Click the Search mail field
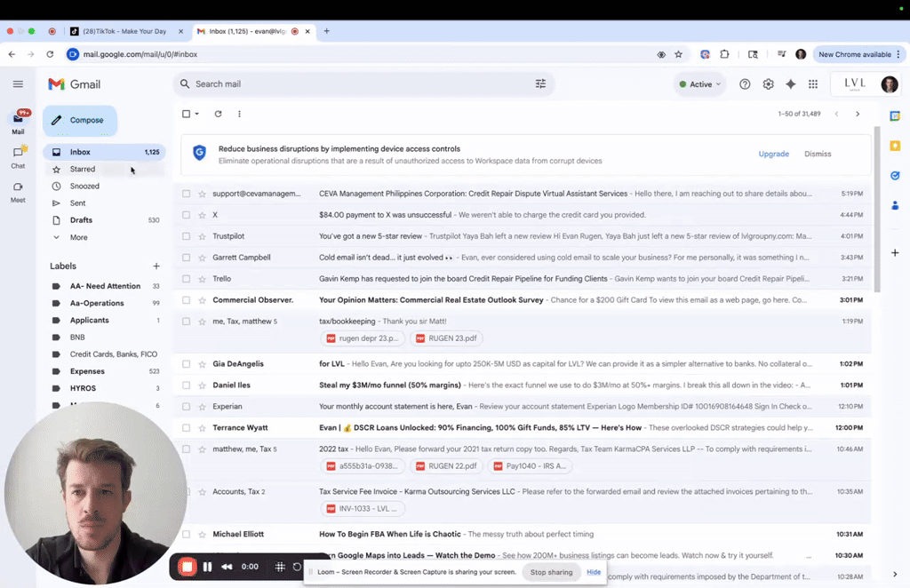The height and width of the screenshot is (588, 910). [363, 84]
